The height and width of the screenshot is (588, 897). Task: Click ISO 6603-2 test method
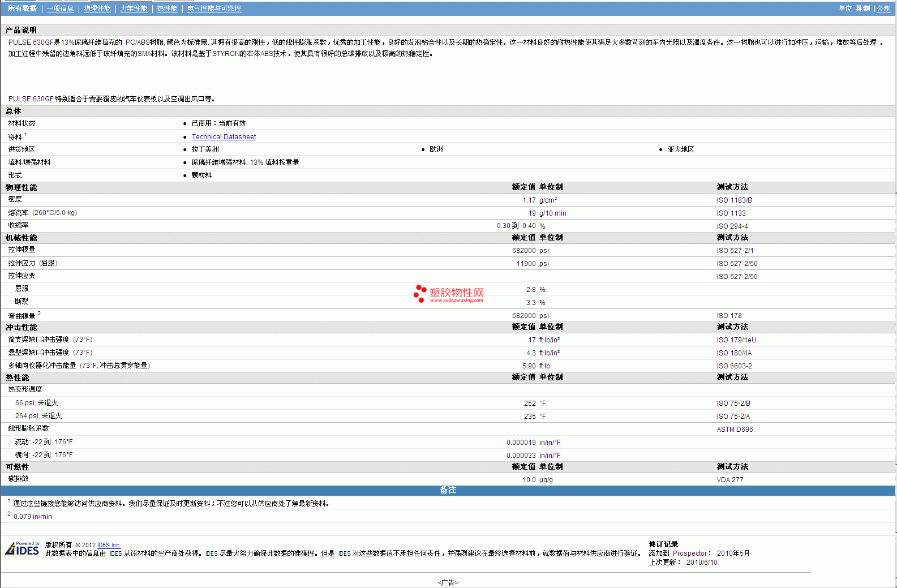pos(735,366)
